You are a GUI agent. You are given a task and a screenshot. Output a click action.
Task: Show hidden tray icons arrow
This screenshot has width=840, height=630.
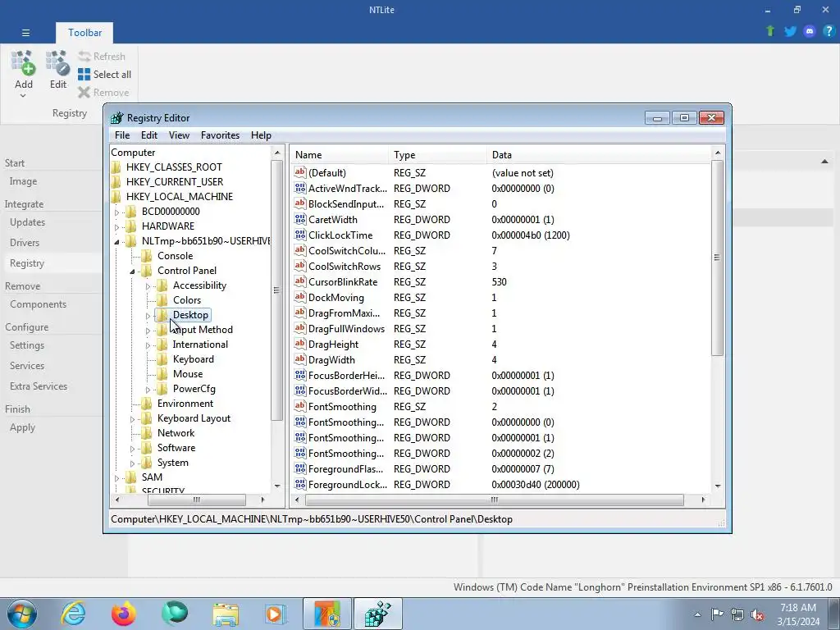[697, 614]
